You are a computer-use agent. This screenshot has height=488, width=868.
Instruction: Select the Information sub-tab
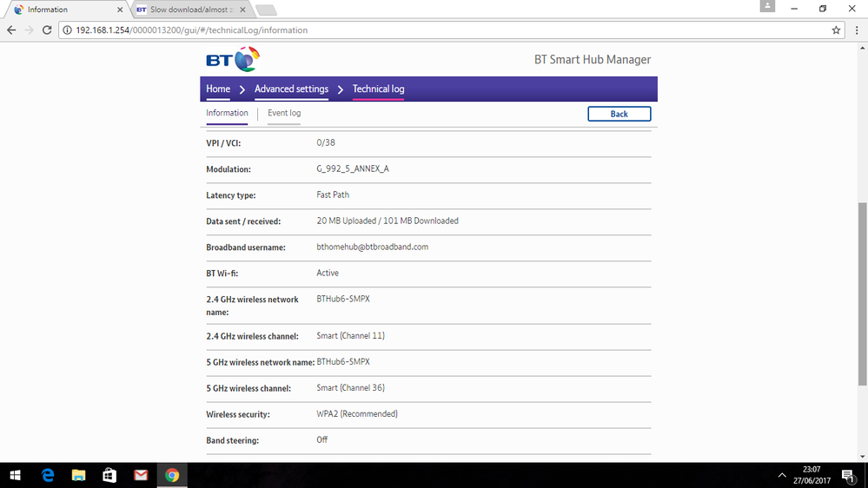[227, 113]
